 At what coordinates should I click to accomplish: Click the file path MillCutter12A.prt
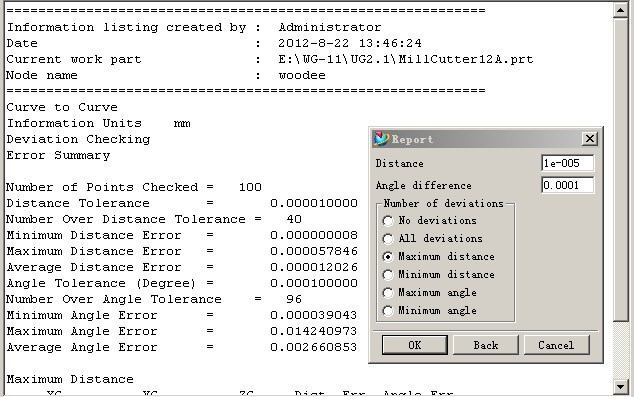[406, 59]
